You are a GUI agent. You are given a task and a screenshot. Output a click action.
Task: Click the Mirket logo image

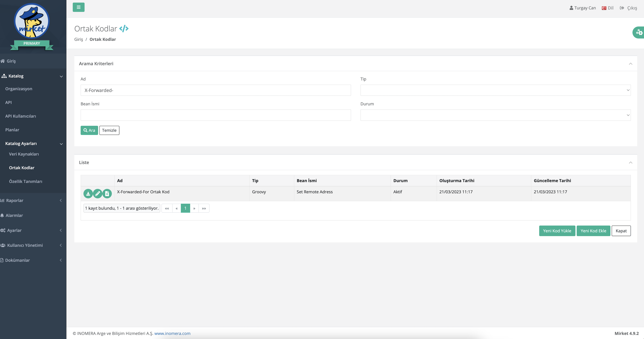pyautogui.click(x=32, y=21)
